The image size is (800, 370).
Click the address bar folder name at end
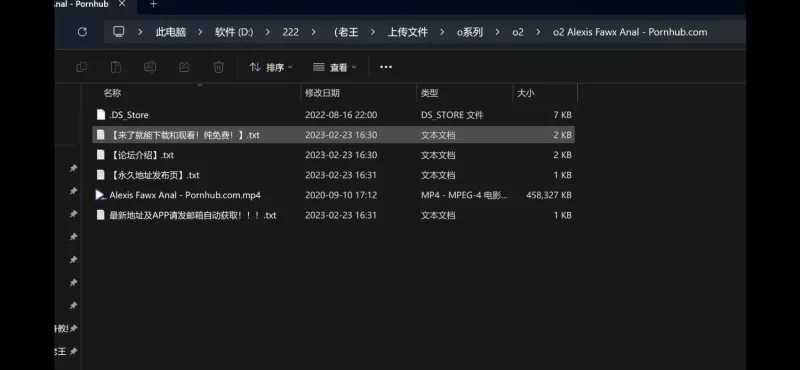click(630, 32)
